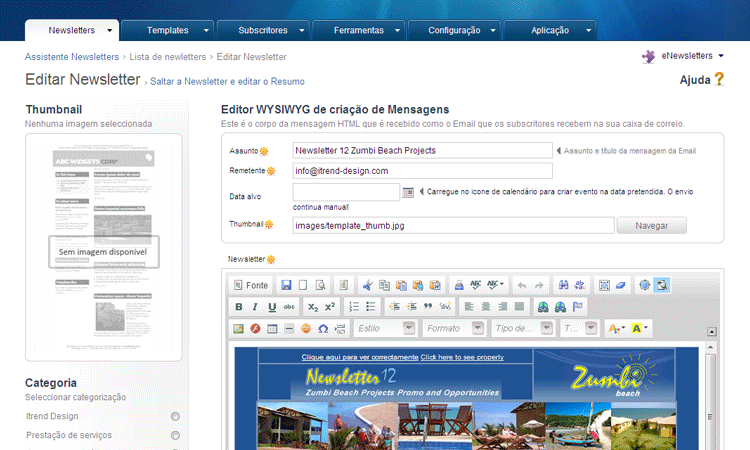Select the Itrend Design category radio

point(175,417)
